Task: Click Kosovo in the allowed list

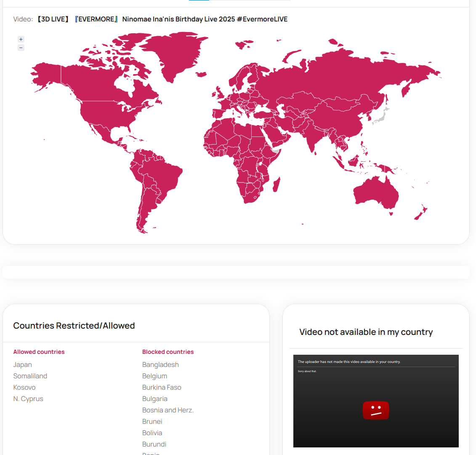Action: coord(24,387)
